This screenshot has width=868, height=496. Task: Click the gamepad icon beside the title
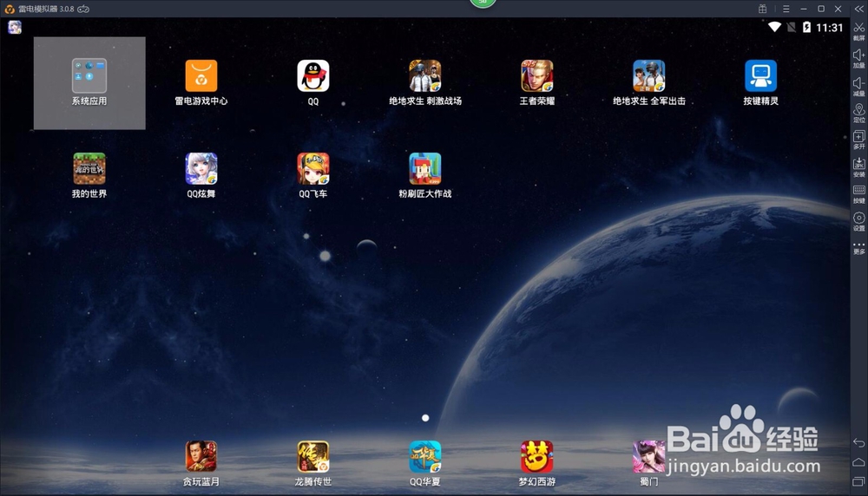click(x=83, y=9)
